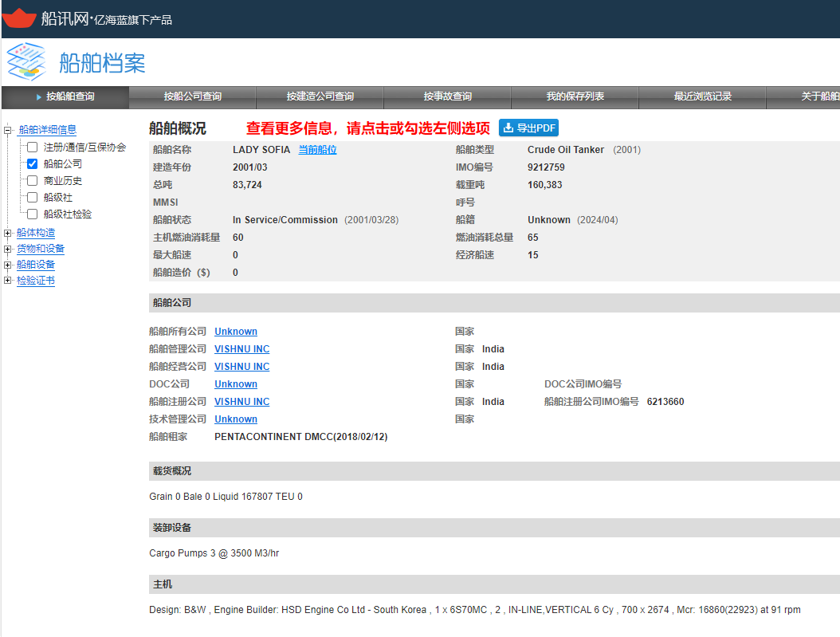
Task: Select main engine Design: B&W description
Action: pos(475,610)
